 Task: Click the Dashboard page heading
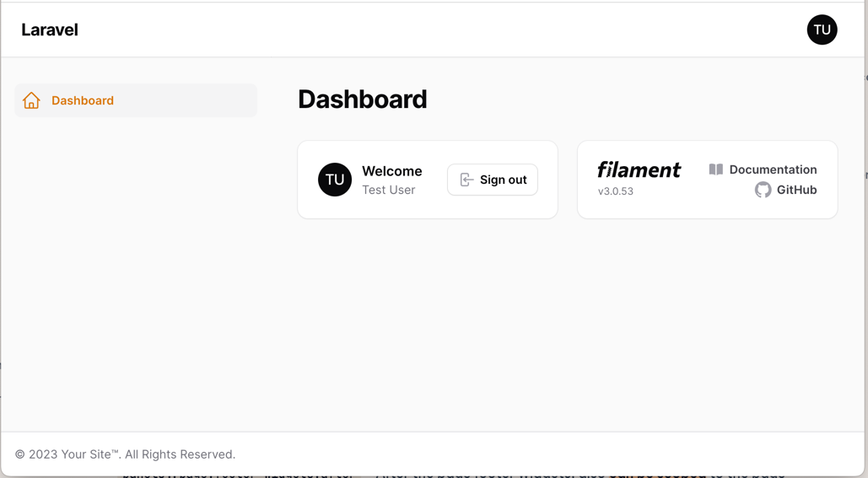tap(362, 99)
